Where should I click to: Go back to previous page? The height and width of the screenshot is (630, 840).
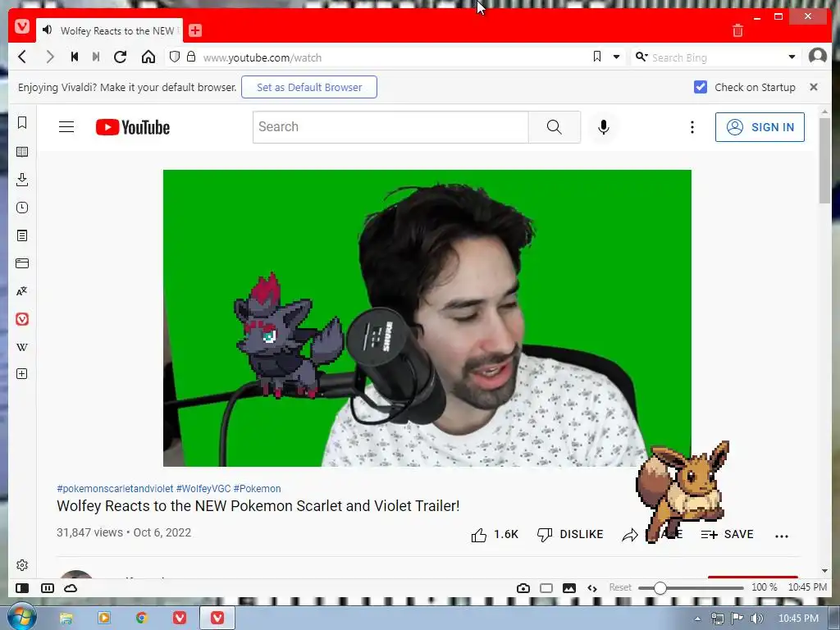coord(22,57)
